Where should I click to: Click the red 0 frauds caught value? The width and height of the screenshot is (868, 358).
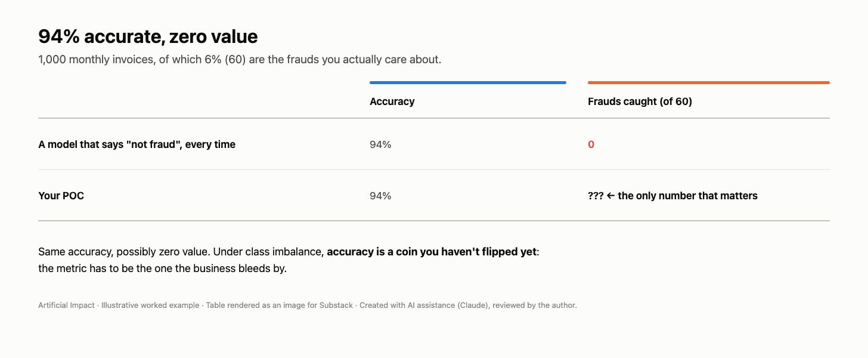(x=591, y=144)
